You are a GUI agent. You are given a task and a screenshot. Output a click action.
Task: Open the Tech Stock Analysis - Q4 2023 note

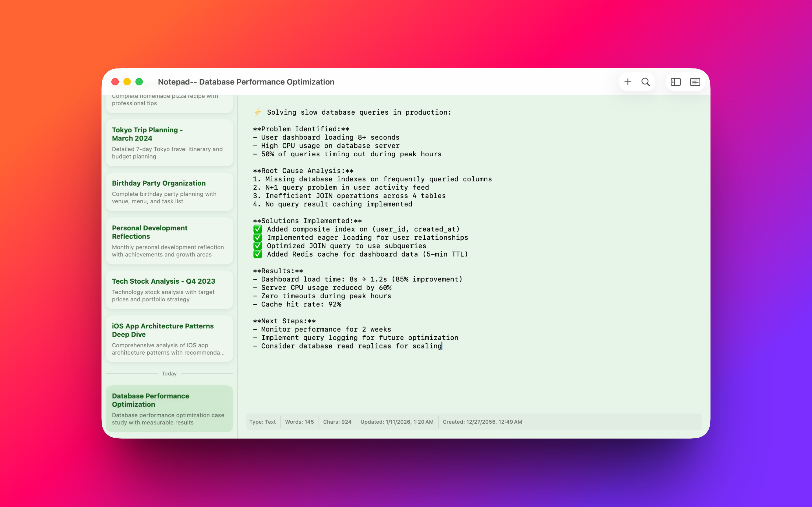[x=169, y=290]
